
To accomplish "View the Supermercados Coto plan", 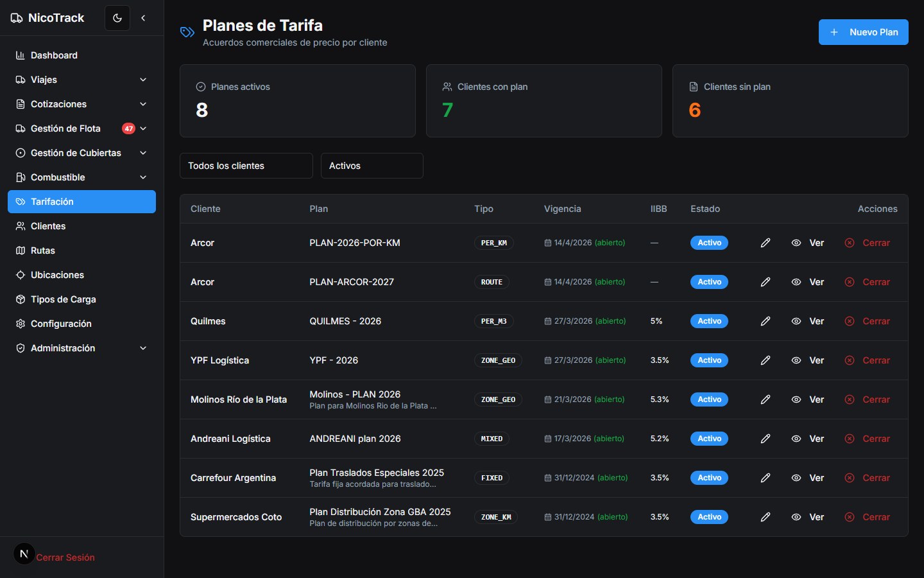I will point(808,517).
